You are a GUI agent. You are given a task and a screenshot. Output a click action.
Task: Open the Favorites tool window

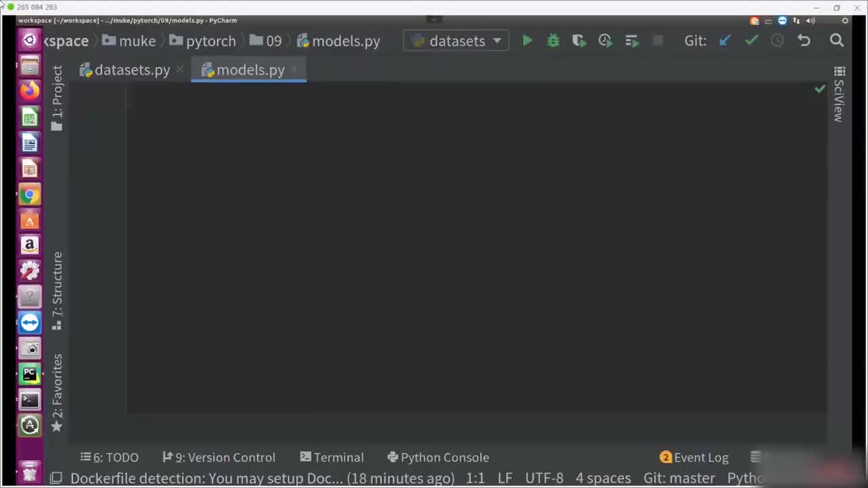57,392
